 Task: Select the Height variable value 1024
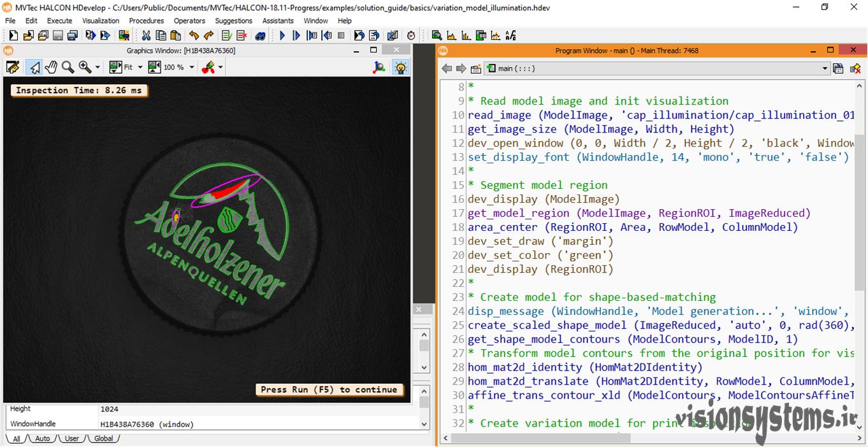(x=109, y=409)
